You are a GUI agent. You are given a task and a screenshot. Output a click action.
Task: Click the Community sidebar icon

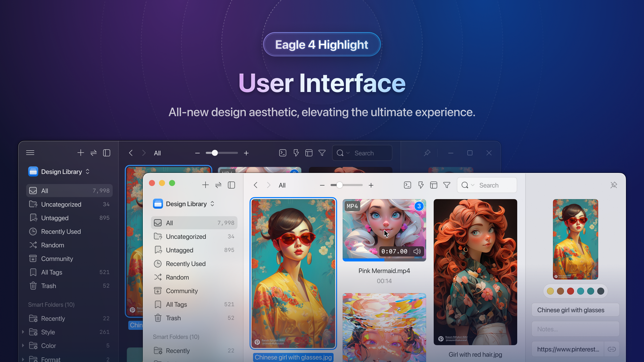tap(158, 291)
